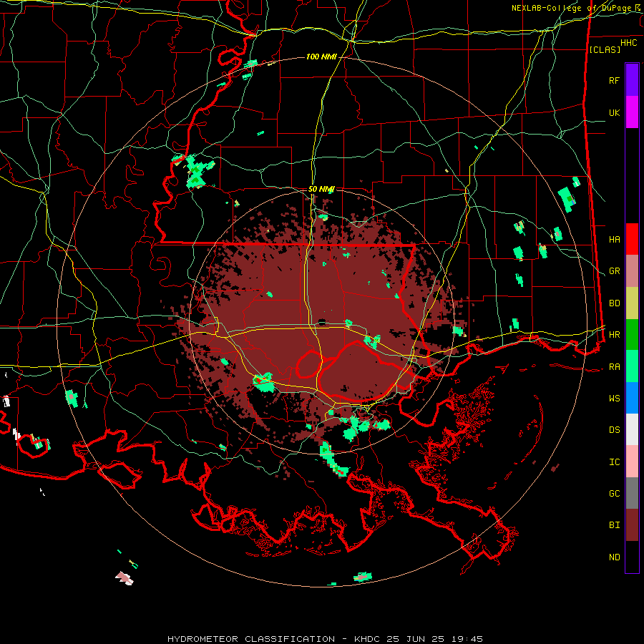
Task: Click the IC legend label
Action: [615, 462]
